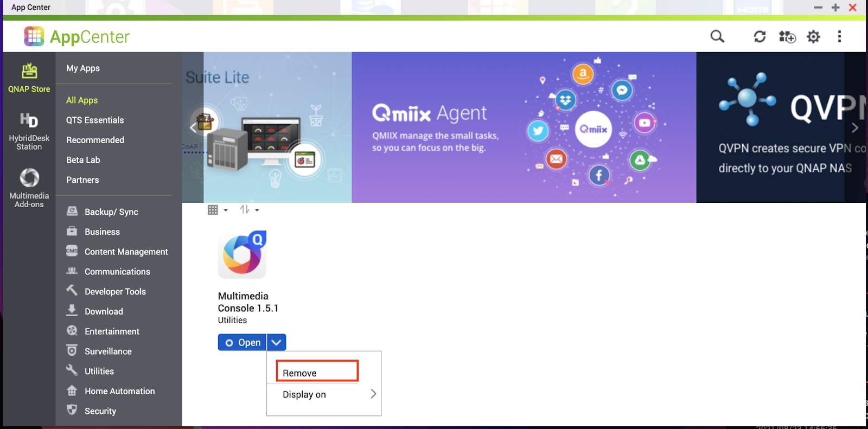Open the Multimedia Console app
This screenshot has height=429, width=868.
point(242,342)
